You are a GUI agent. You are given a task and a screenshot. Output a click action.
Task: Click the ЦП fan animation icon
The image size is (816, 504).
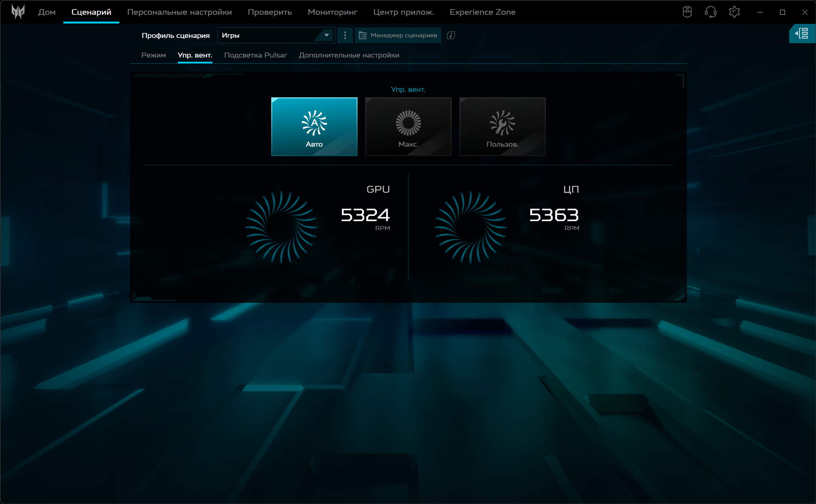470,227
